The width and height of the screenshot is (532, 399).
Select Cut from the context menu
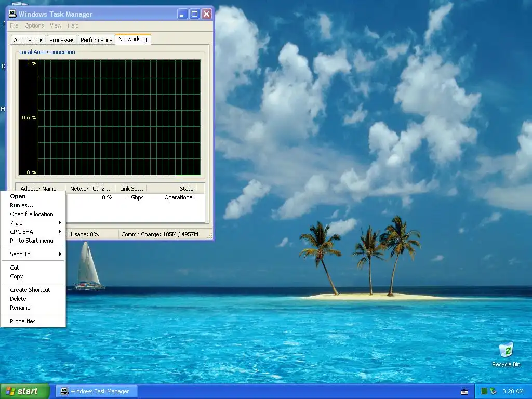tap(33, 268)
